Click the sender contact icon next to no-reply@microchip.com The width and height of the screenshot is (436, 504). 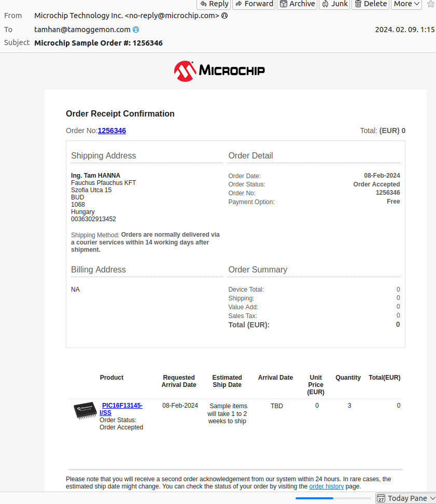(x=224, y=16)
